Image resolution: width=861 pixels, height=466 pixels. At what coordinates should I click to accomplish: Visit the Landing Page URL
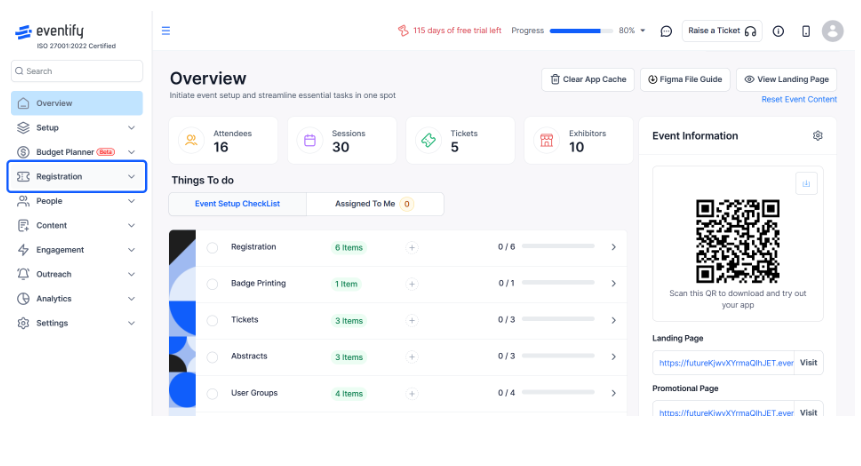[x=808, y=363]
